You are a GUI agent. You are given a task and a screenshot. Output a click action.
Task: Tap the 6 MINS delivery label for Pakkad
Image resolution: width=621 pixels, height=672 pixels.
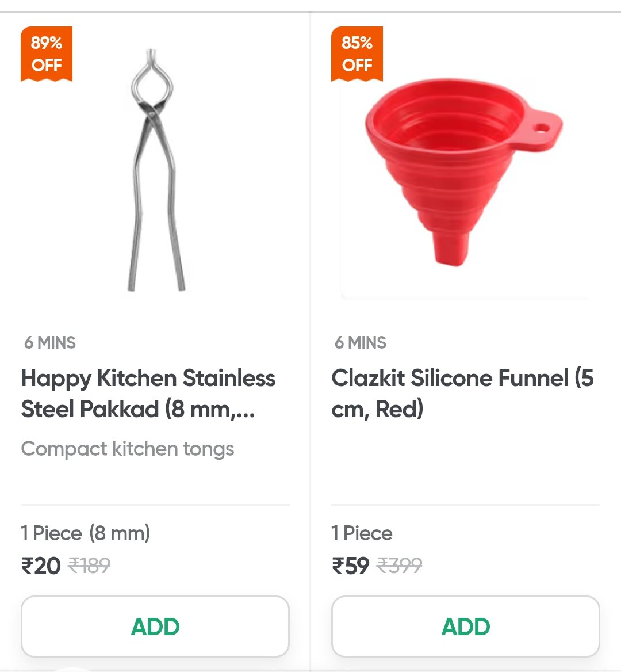pyautogui.click(x=49, y=342)
